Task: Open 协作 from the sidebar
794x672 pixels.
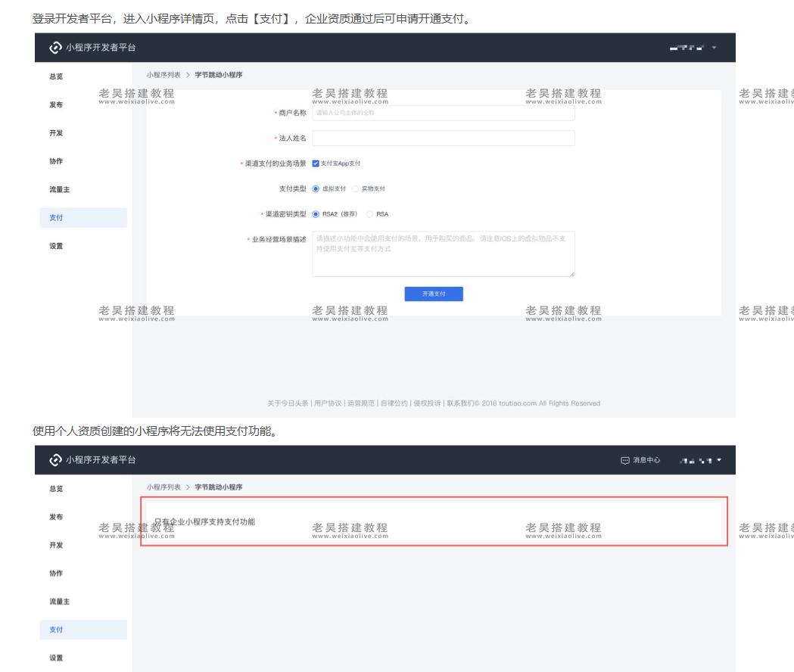Action: pyautogui.click(x=55, y=160)
